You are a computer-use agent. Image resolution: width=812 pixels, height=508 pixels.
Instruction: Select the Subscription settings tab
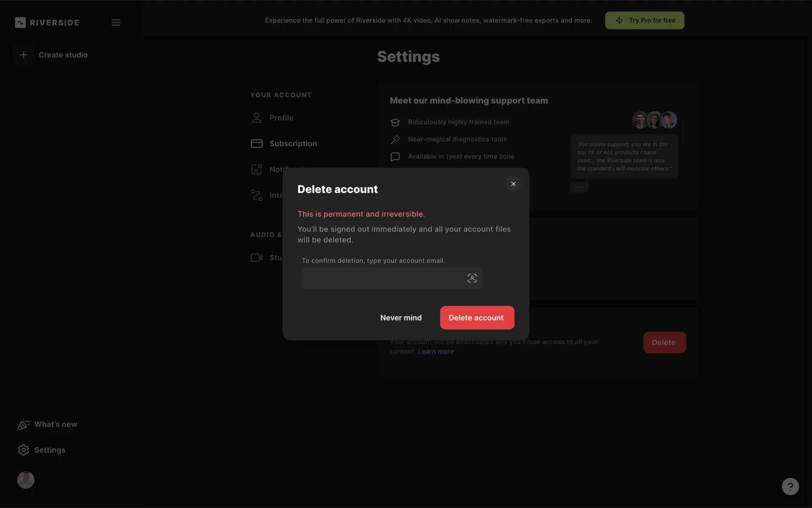pos(293,144)
